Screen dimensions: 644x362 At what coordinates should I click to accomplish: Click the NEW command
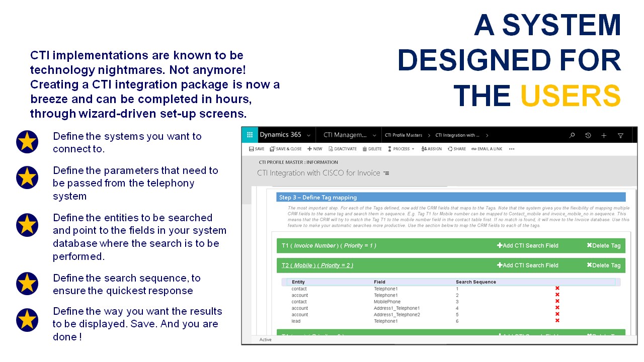(x=315, y=149)
